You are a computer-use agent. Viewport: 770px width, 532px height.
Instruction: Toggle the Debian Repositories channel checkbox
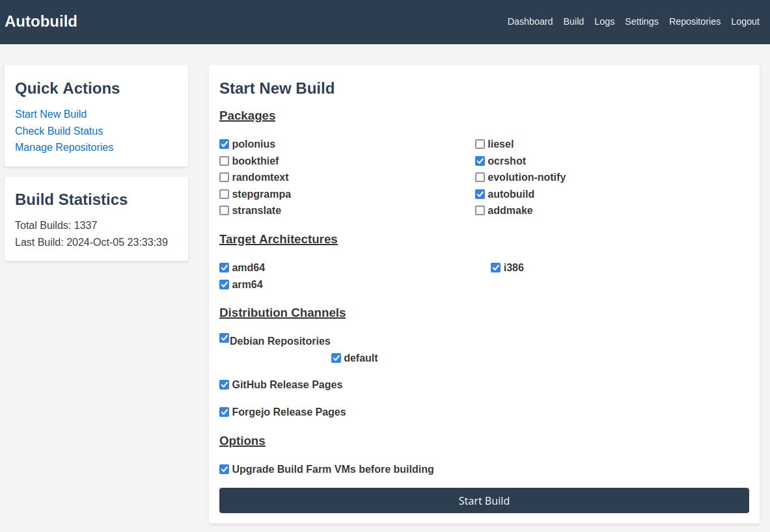point(224,338)
